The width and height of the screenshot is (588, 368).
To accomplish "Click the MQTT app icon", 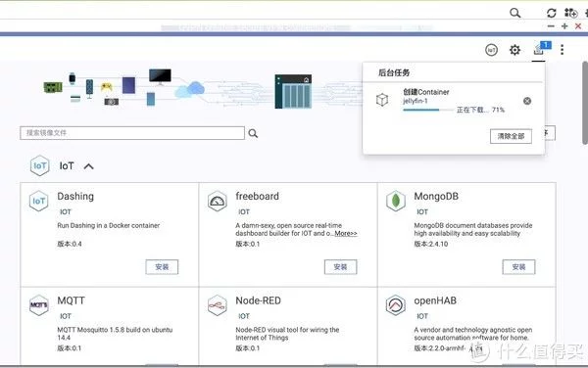I will coord(38,305).
